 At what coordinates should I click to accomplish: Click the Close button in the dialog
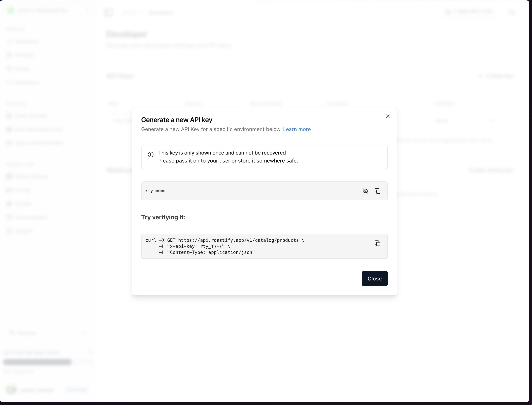(374, 278)
